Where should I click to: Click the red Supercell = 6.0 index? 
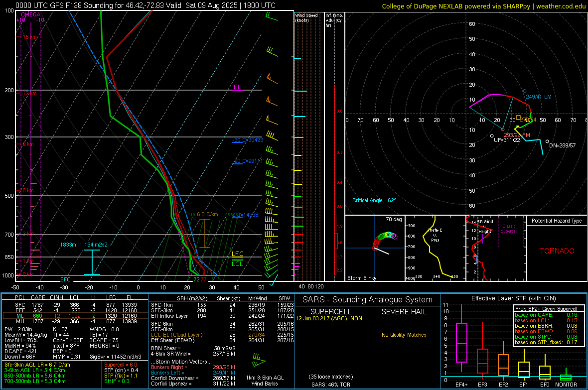(121, 365)
